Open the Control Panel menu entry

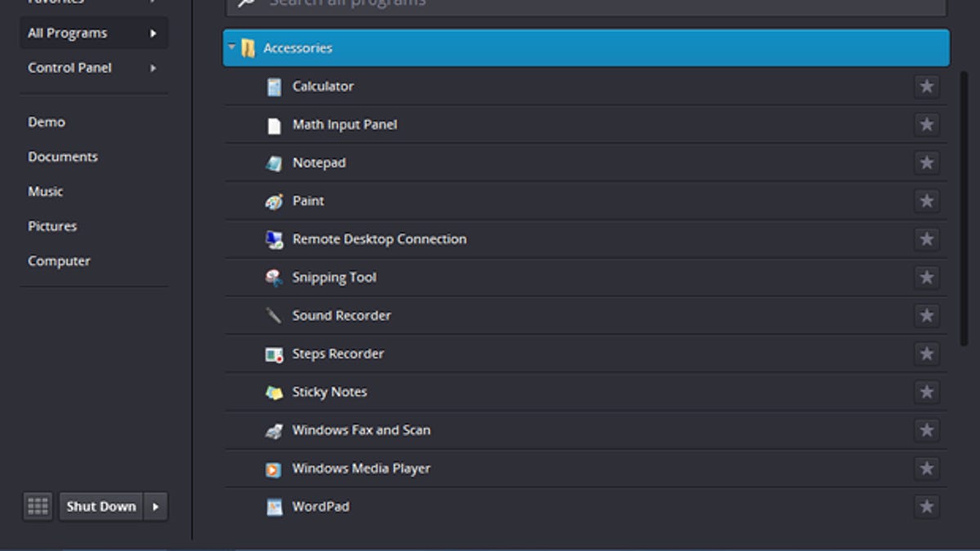[69, 68]
